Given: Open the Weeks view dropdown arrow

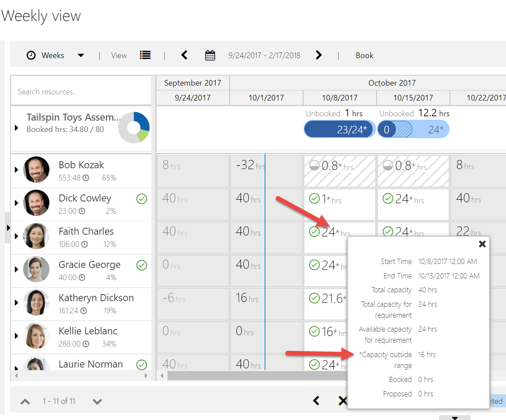Looking at the screenshot, I should [x=80, y=56].
